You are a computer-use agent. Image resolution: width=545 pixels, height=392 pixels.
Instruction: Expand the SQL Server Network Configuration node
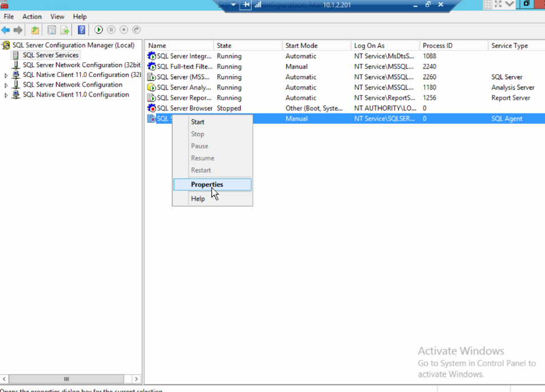click(6, 85)
